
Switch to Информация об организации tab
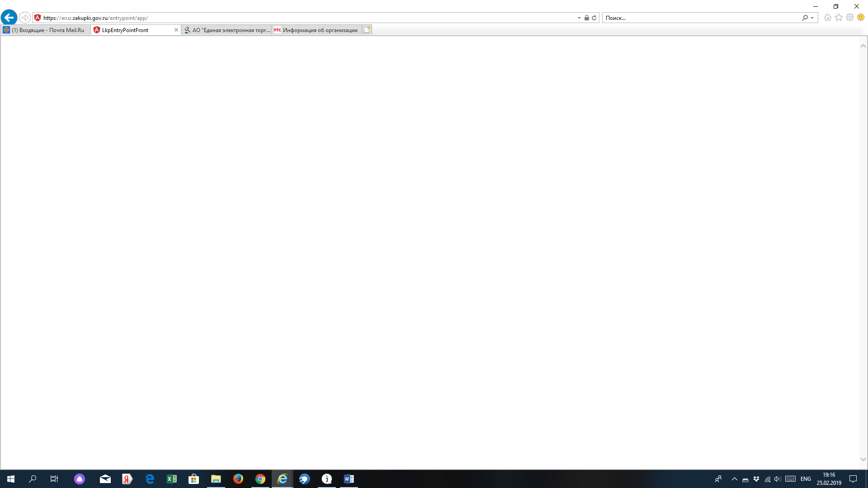click(x=316, y=30)
